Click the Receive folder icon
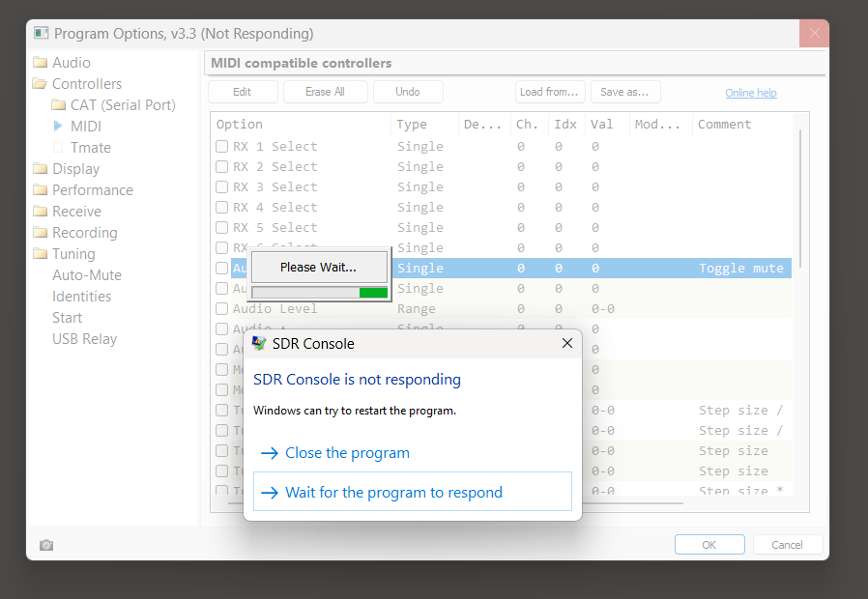Viewport: 868px width, 599px height. (40, 212)
